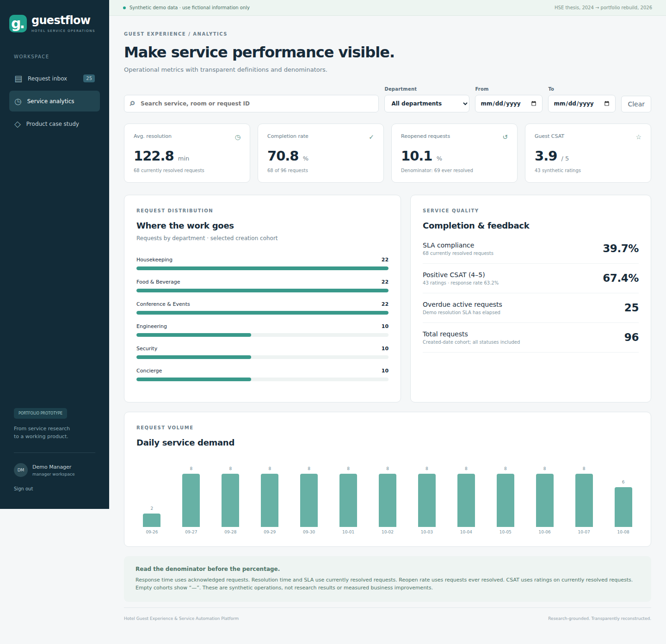This screenshot has width=666, height=644.
Task: Open the Request inbox page
Action: pos(55,79)
